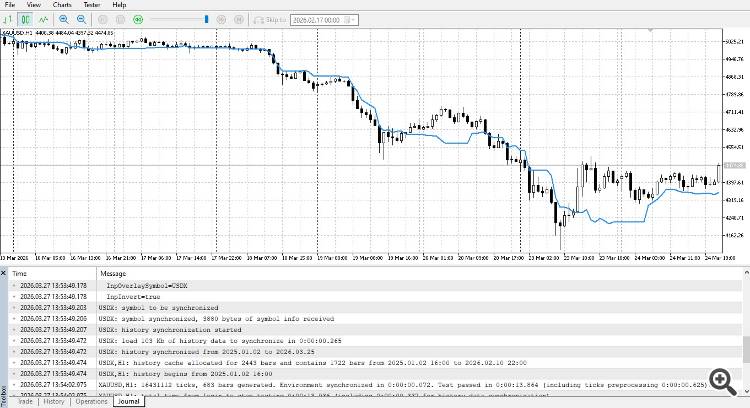Viewport: 750px width, 408px height.
Task: Zoom out of the chart
Action: pyautogui.click(x=82, y=20)
